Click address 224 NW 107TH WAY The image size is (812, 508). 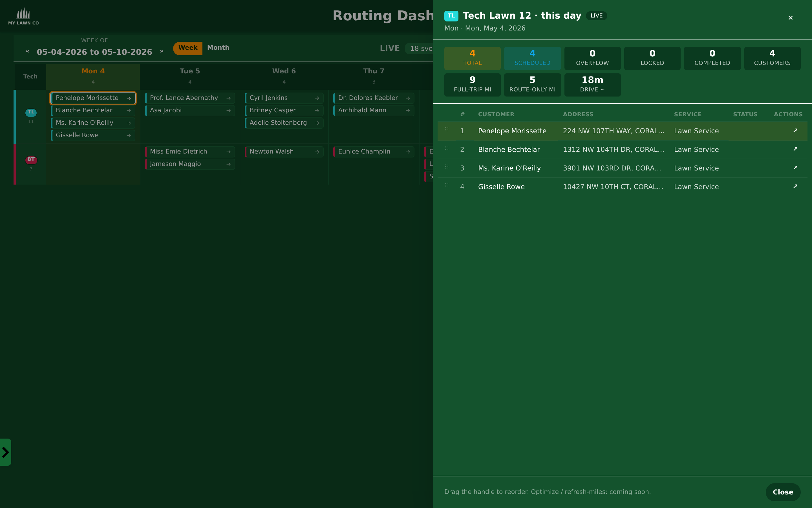click(x=614, y=131)
